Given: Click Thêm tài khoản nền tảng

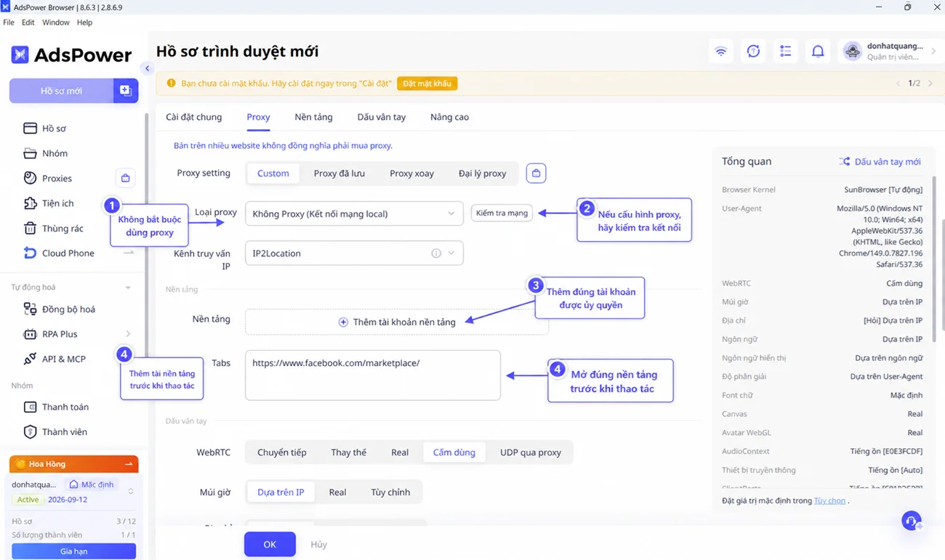Looking at the screenshot, I should pyautogui.click(x=397, y=322).
